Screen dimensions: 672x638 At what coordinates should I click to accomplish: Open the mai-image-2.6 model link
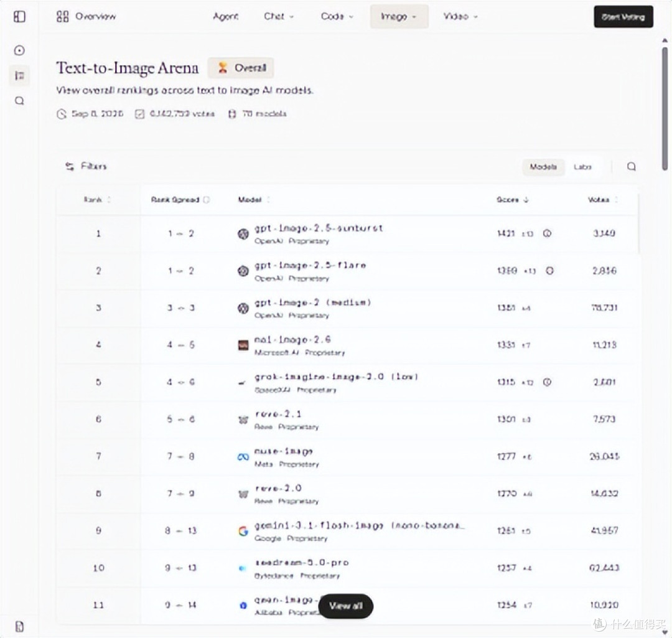tap(292, 340)
